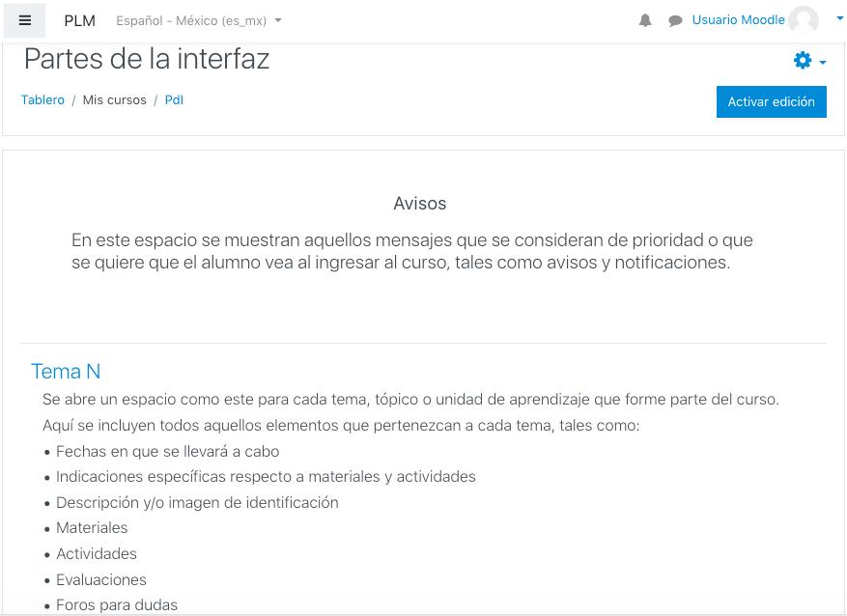This screenshot has height=616, width=847.
Task: Click the paragraph starting 'En este espacio se muestran'
Action: point(411,251)
